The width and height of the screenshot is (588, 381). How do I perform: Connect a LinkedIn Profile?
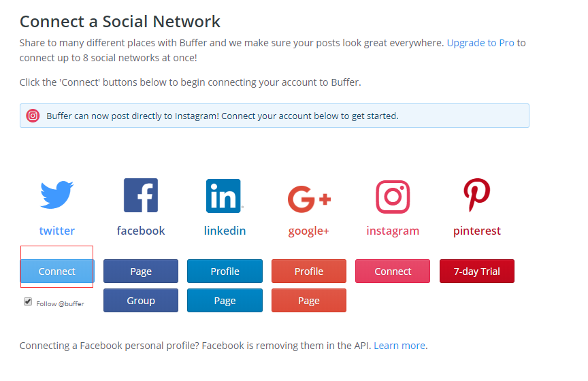pos(225,271)
